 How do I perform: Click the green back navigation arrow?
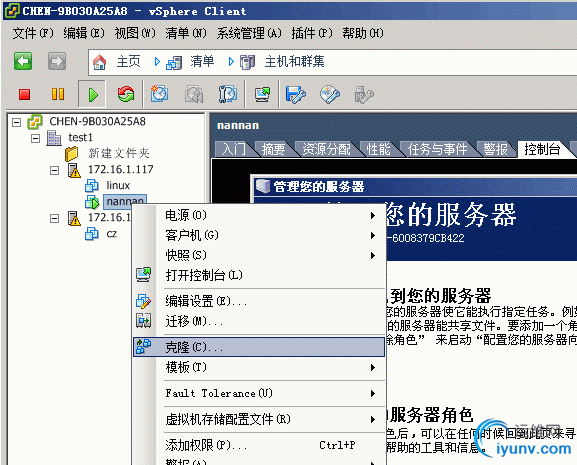(x=23, y=61)
